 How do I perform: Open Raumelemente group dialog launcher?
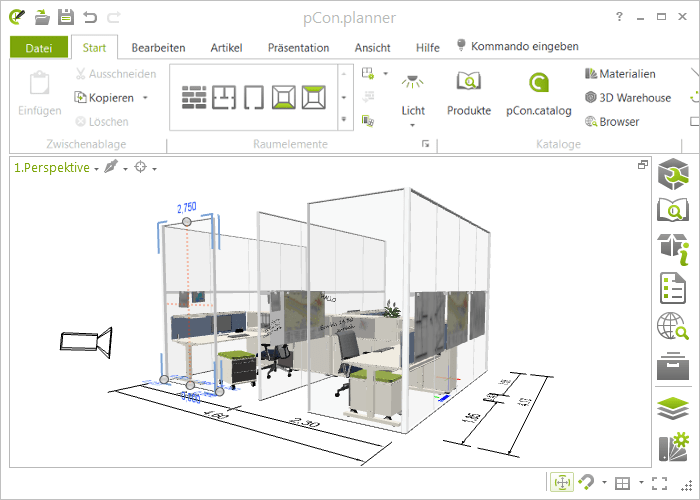(425, 144)
